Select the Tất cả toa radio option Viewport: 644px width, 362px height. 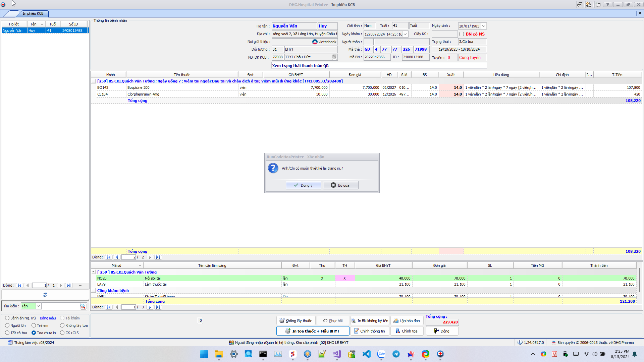pyautogui.click(x=7, y=333)
